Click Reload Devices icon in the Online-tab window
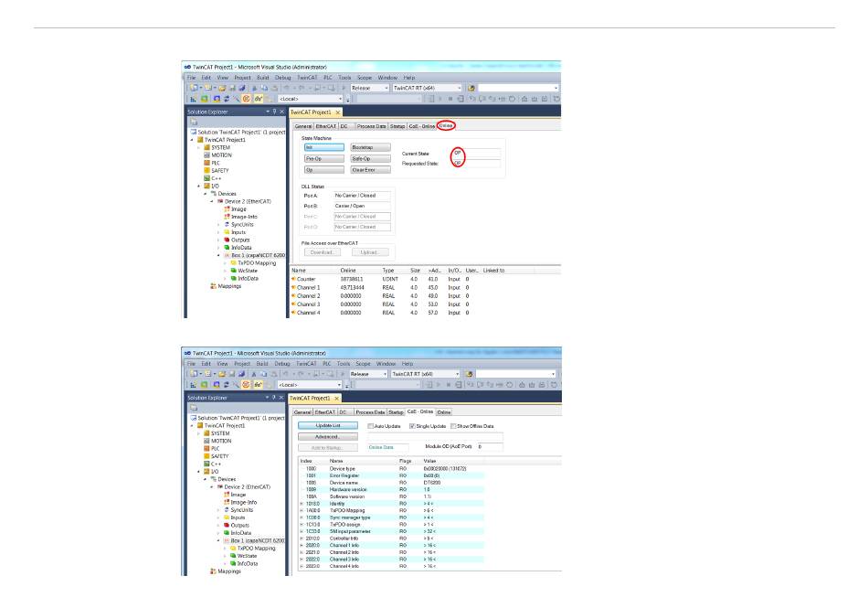This screenshot has height=608, width=868. [x=227, y=99]
